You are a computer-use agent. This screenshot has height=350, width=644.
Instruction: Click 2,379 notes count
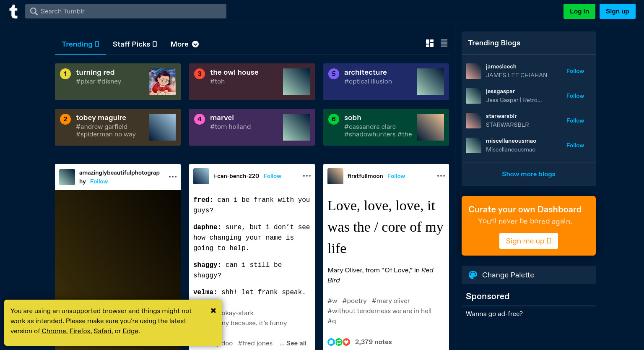coord(374,342)
